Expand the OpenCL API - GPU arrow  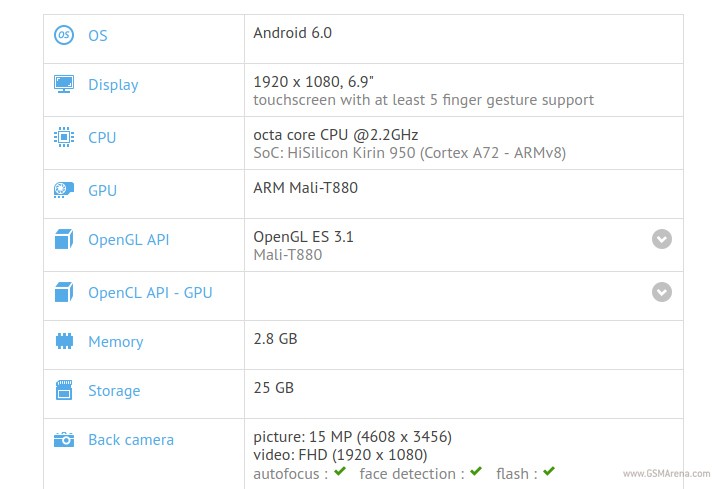(x=661, y=291)
